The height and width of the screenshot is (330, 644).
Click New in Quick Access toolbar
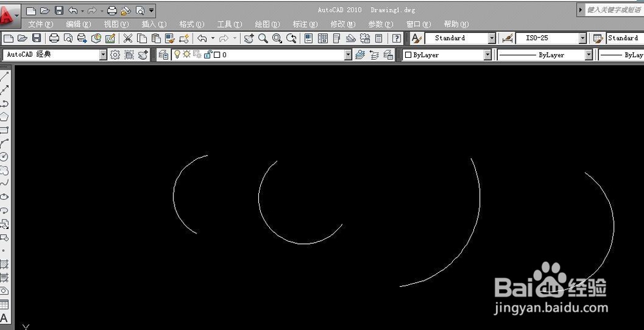click(31, 10)
